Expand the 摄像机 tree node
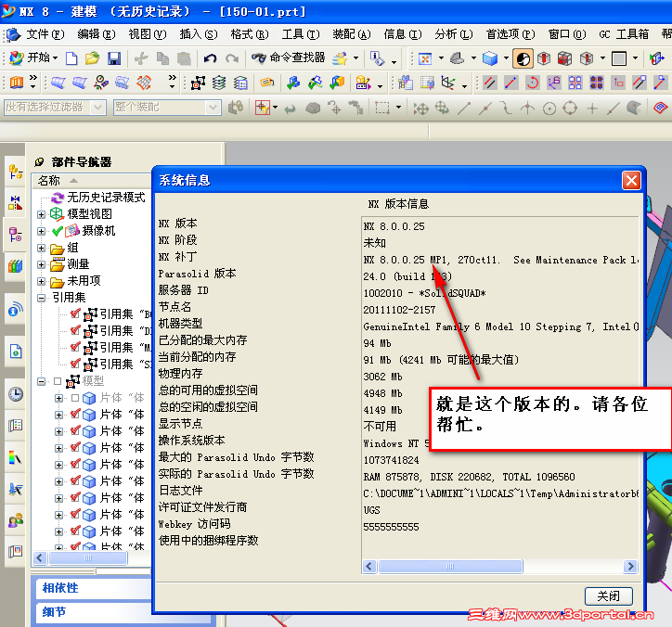Screen dimensions: 672x627 [x=41, y=231]
